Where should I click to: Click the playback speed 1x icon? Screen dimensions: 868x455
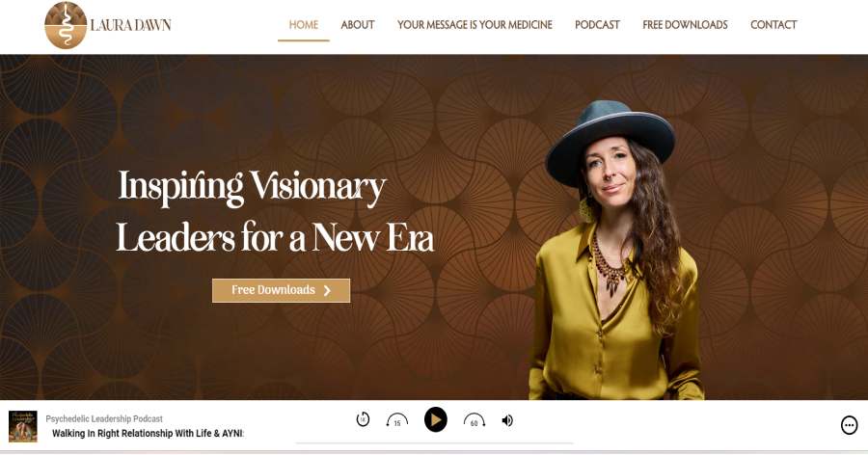pos(363,419)
